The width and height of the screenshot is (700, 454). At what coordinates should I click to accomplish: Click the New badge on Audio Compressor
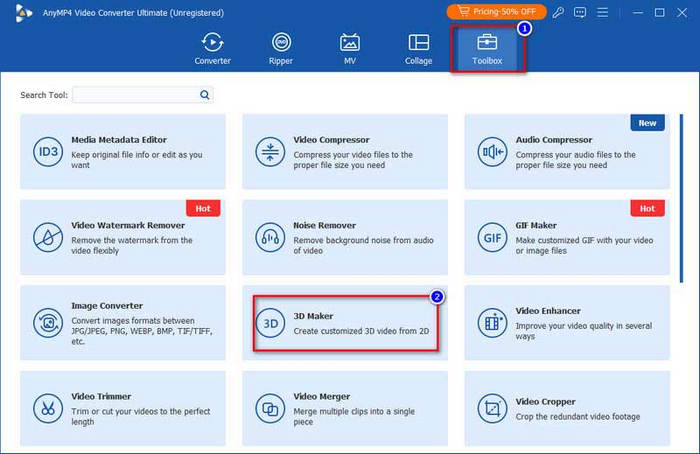click(647, 123)
